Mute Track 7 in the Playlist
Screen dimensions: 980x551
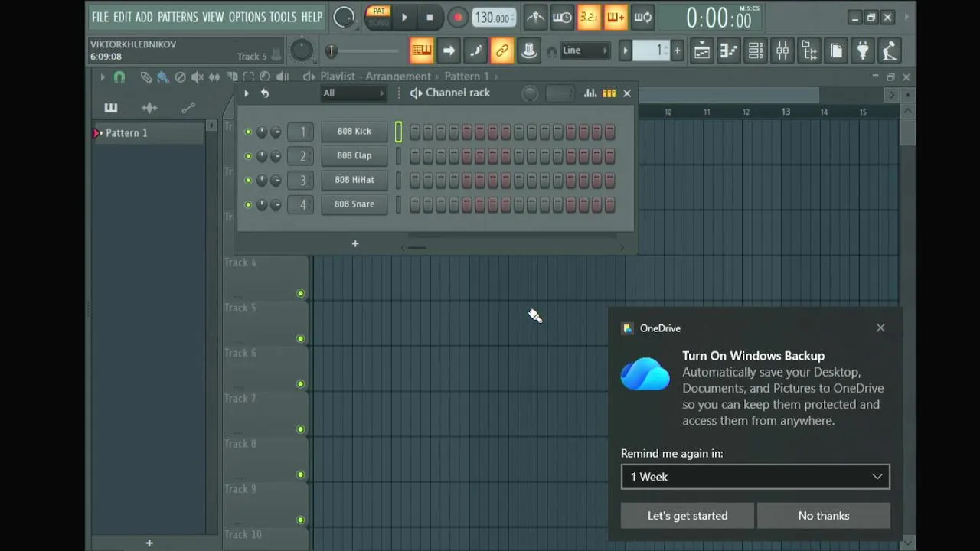(300, 429)
